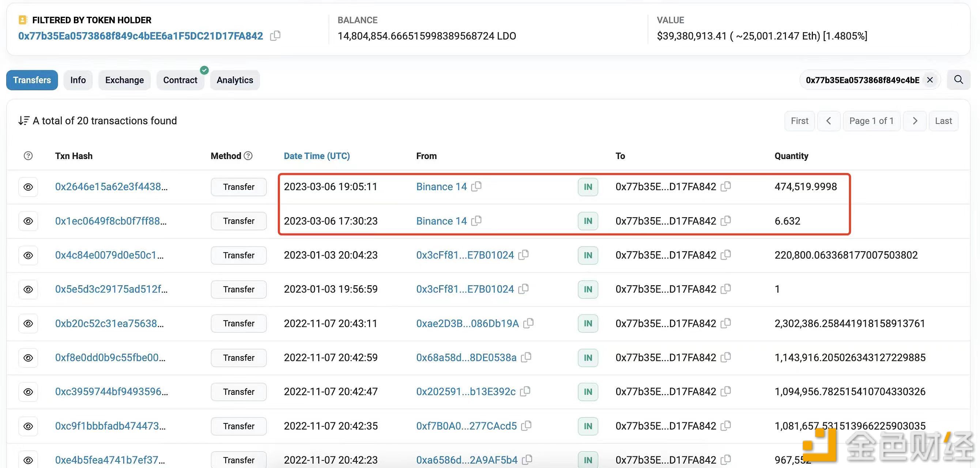
Task: Go to previous page chevron
Action: [829, 121]
